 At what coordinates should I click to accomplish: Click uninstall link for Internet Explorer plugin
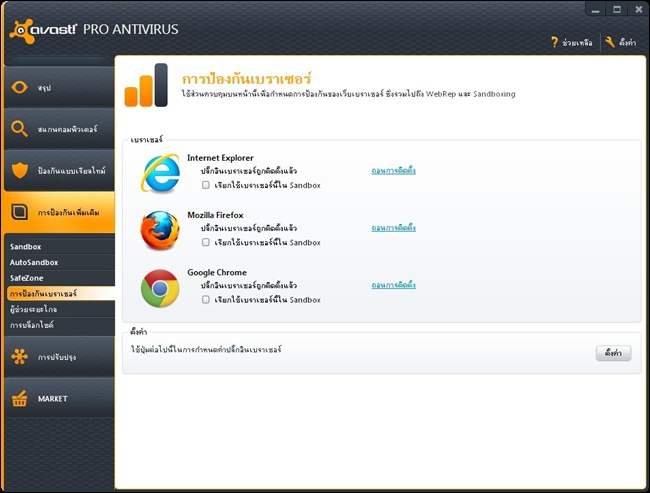(393, 170)
